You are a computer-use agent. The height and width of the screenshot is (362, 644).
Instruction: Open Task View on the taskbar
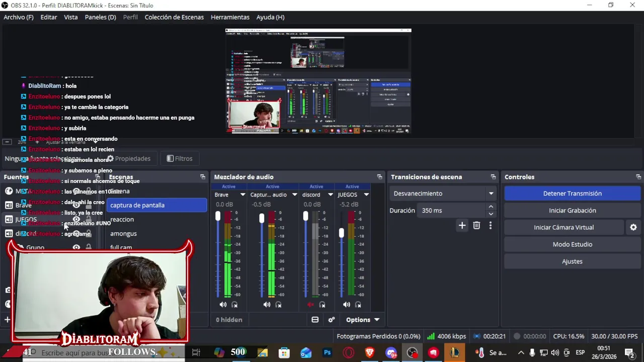point(196,353)
